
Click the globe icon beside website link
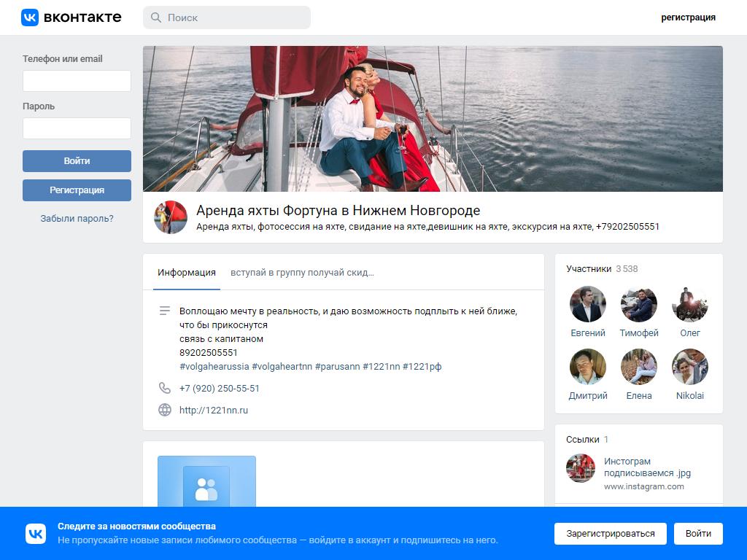[x=165, y=411]
